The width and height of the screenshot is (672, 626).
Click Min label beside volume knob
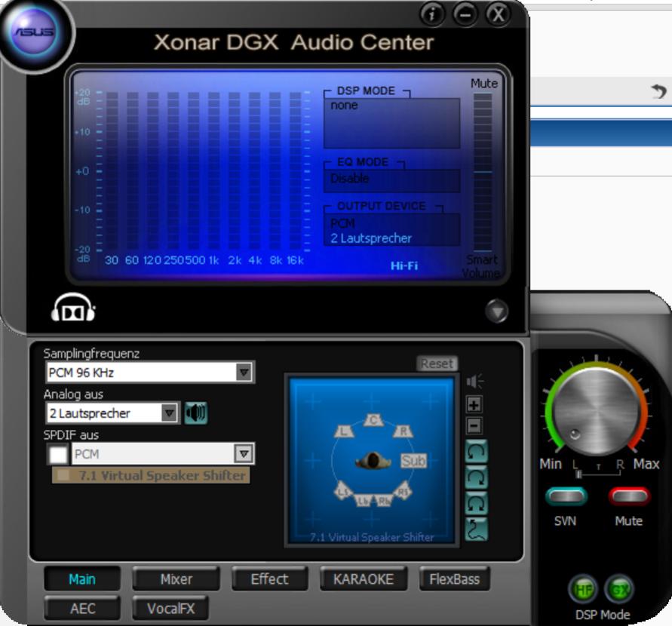coord(551,464)
